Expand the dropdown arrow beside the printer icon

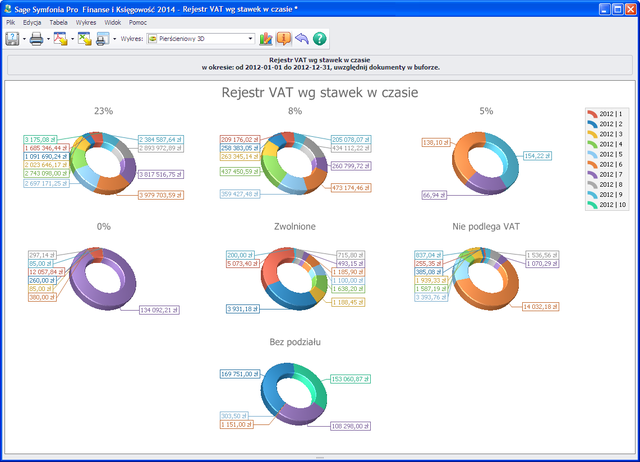[x=47, y=39]
